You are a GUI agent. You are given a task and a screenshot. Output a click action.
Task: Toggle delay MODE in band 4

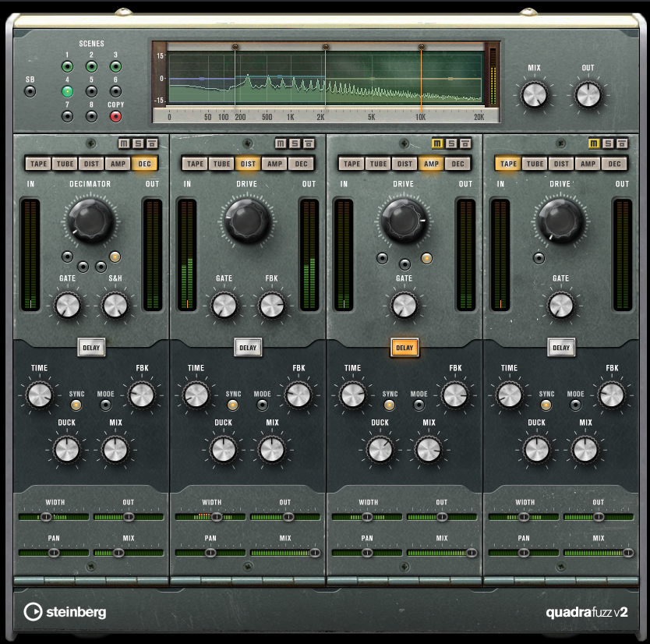[576, 405]
